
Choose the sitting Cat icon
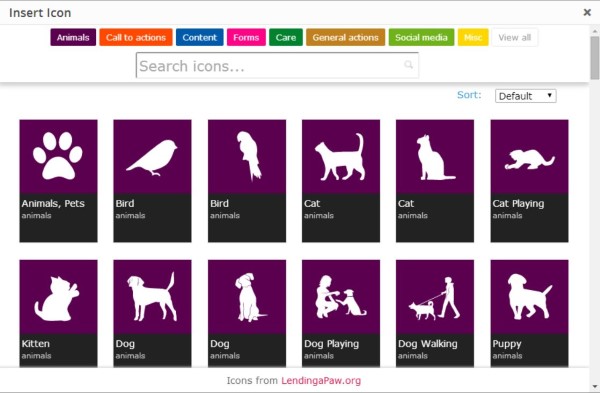(x=435, y=181)
